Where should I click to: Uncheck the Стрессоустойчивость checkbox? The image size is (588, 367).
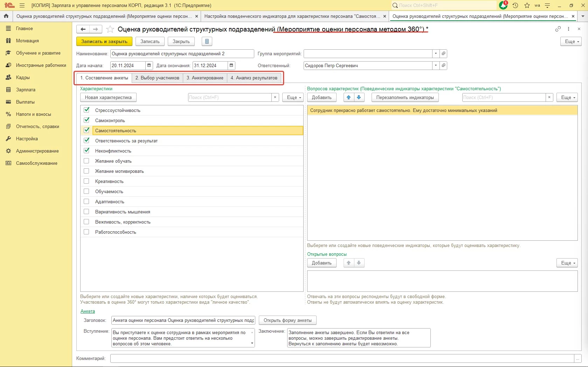87,110
